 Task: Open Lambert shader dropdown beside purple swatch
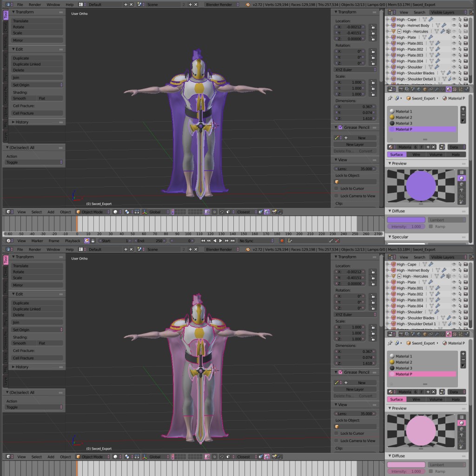(447, 220)
